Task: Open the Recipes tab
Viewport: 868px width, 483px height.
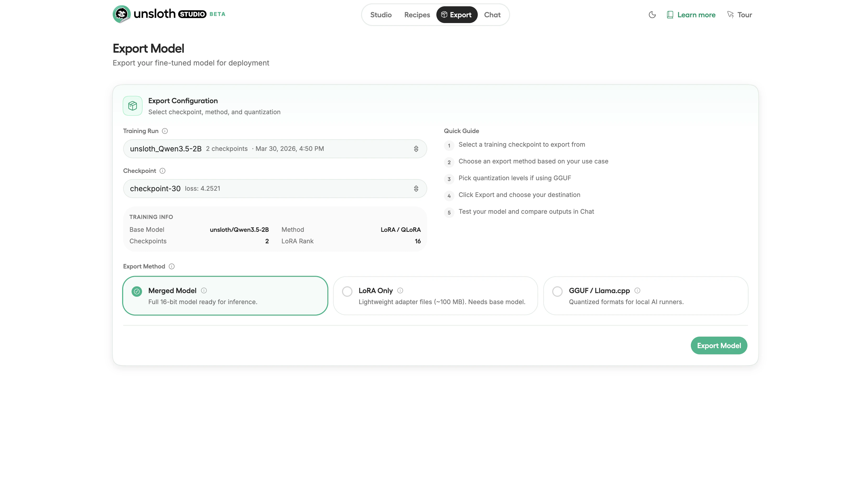Action: tap(417, 15)
